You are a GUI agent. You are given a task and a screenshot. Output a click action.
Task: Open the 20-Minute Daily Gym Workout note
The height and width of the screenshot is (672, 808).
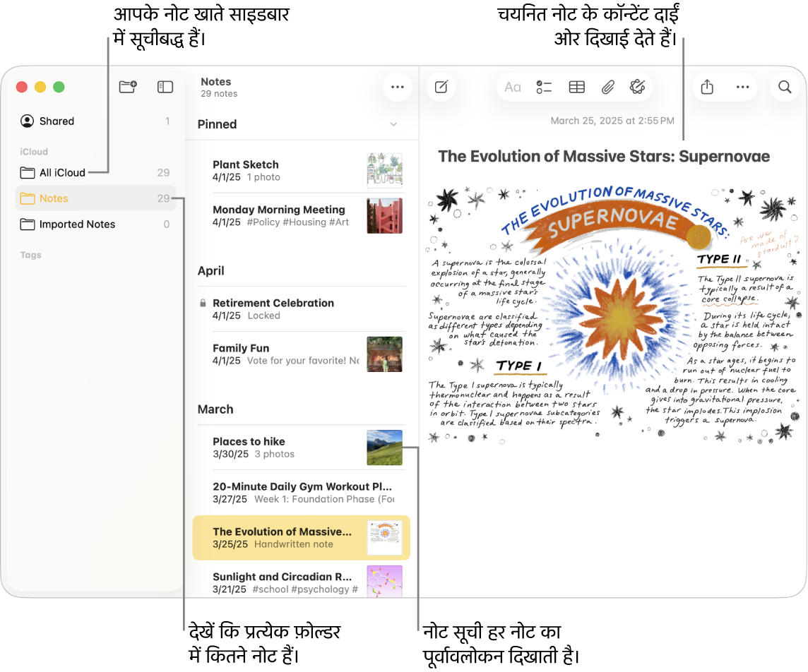click(302, 493)
